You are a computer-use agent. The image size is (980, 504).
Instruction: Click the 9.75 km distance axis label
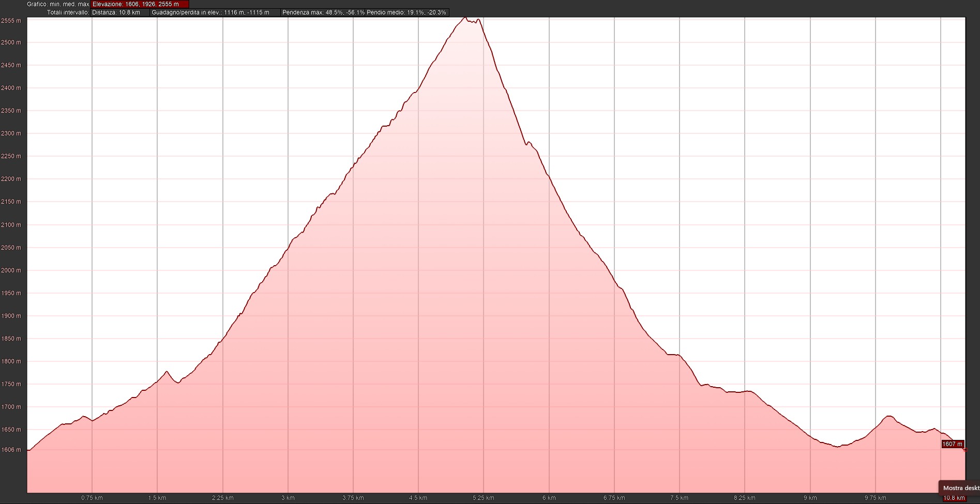875,498
